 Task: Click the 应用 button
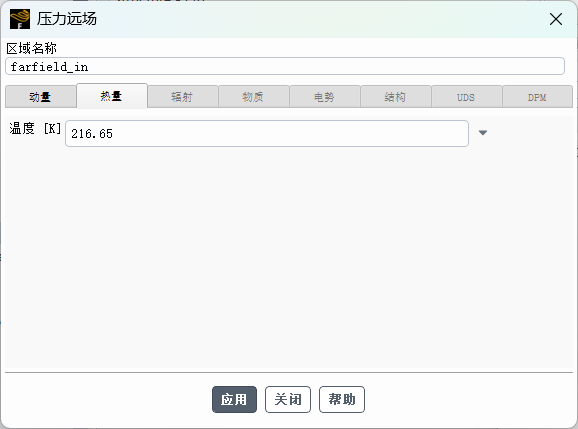coord(234,399)
